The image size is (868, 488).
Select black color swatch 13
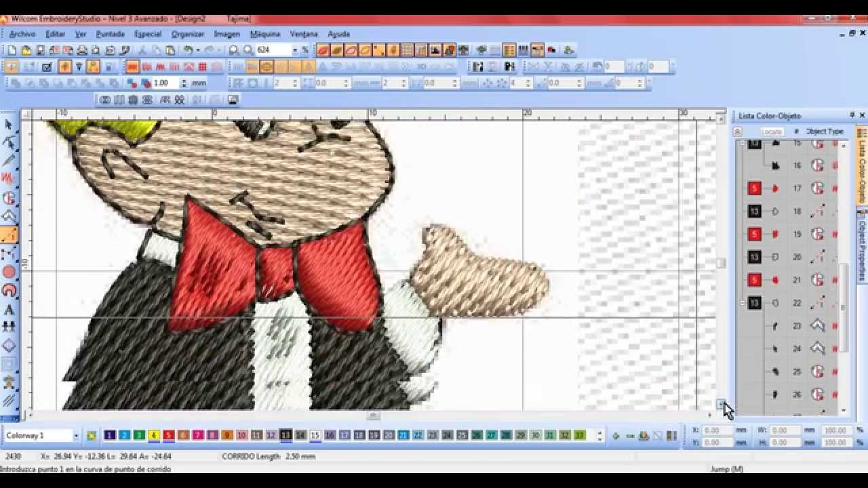285,435
